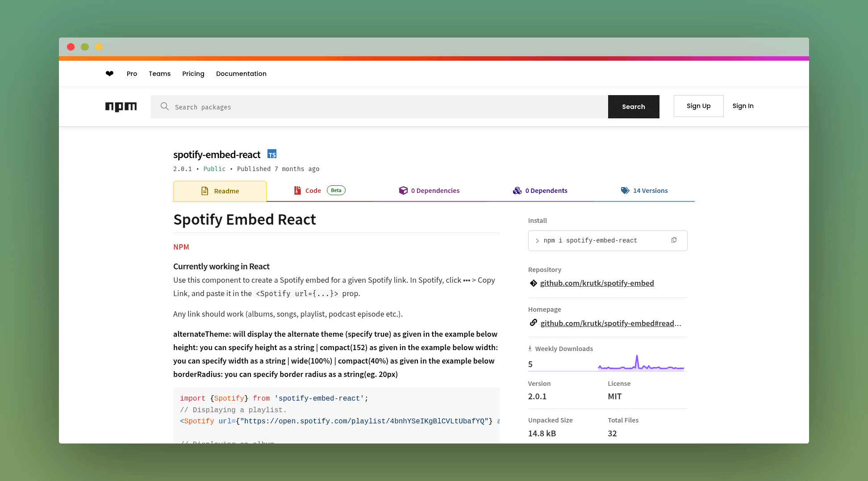The width and height of the screenshot is (868, 481).
Task: Click the green Public label
Action: (x=214, y=169)
